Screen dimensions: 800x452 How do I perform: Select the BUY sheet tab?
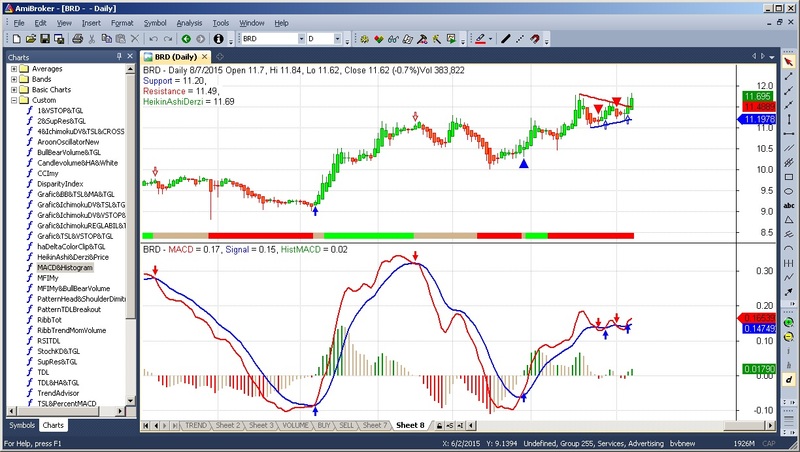point(324,425)
